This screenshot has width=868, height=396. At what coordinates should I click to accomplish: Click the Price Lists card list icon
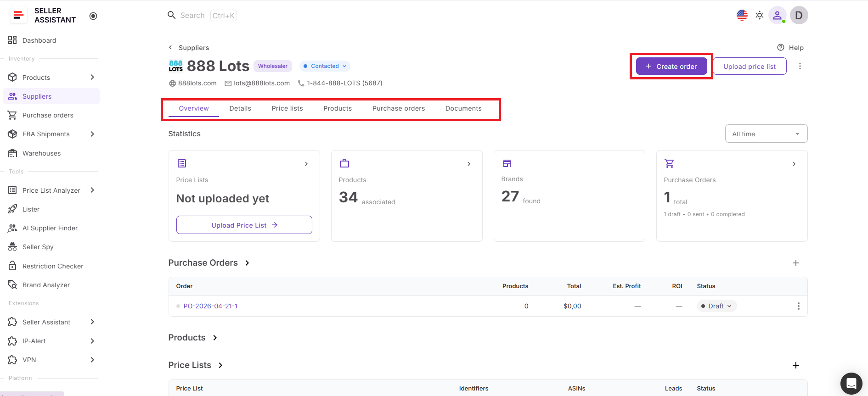click(x=182, y=163)
